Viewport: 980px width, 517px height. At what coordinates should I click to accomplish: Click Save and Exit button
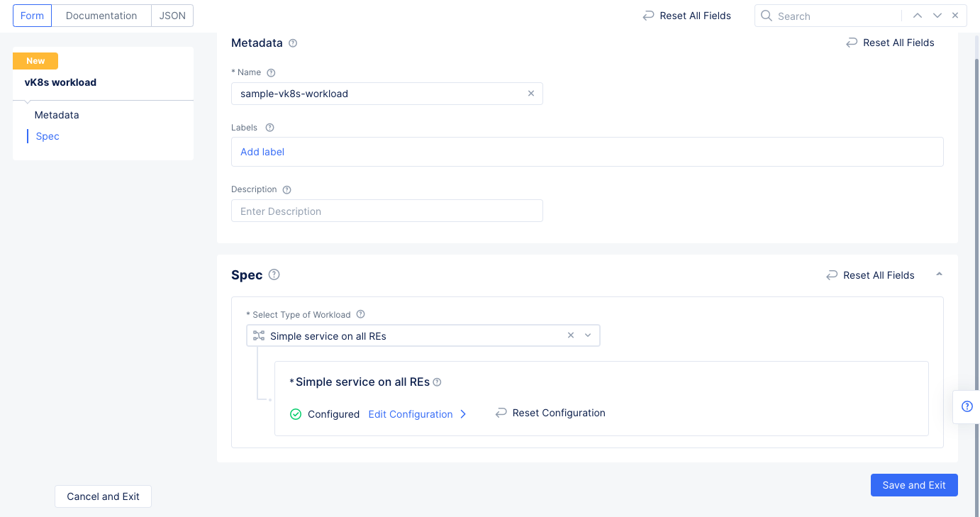913,485
